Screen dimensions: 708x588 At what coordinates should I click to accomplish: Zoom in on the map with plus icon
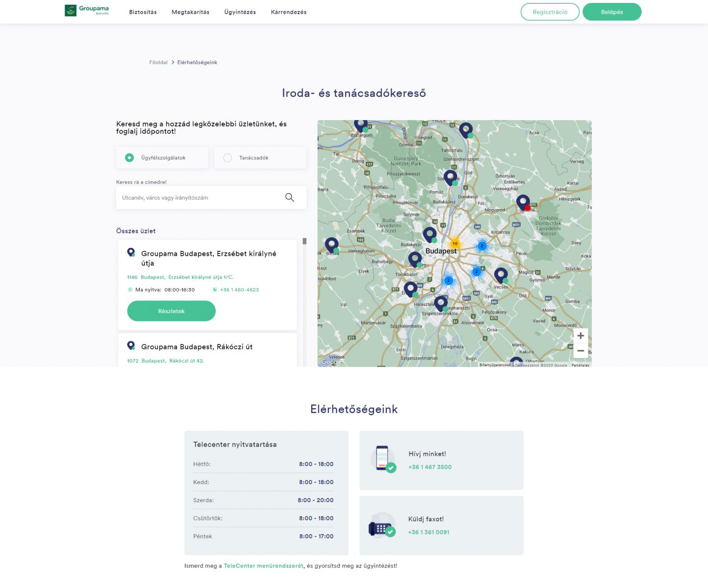point(581,336)
